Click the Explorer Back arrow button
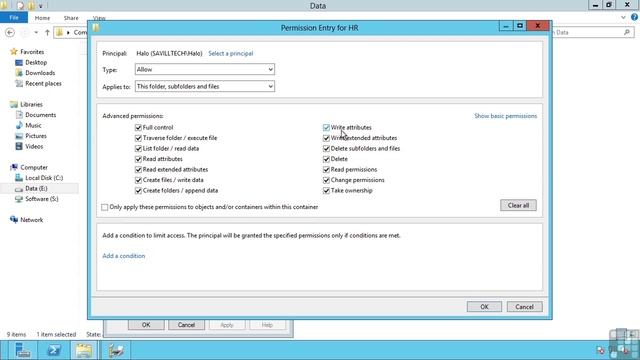 (10, 32)
